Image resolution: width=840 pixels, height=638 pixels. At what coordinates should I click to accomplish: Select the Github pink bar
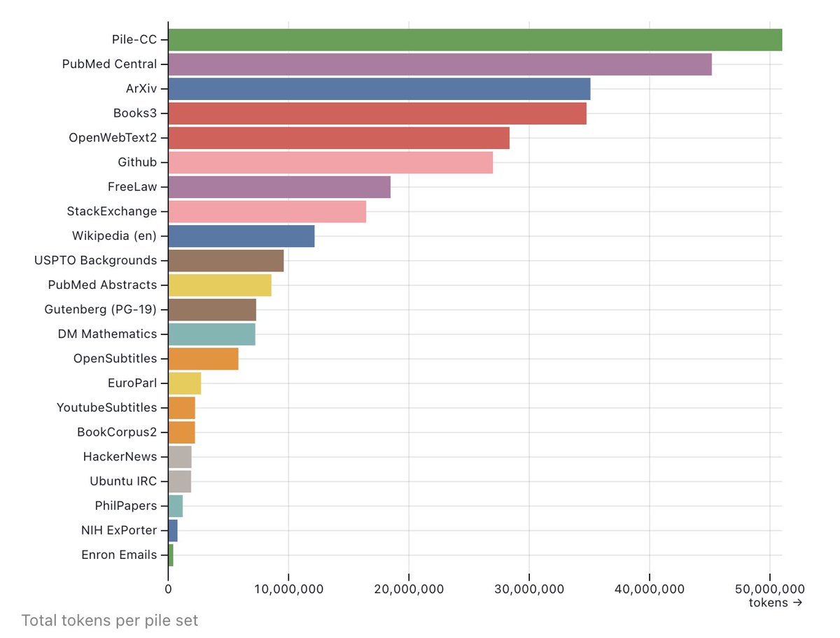(329, 162)
